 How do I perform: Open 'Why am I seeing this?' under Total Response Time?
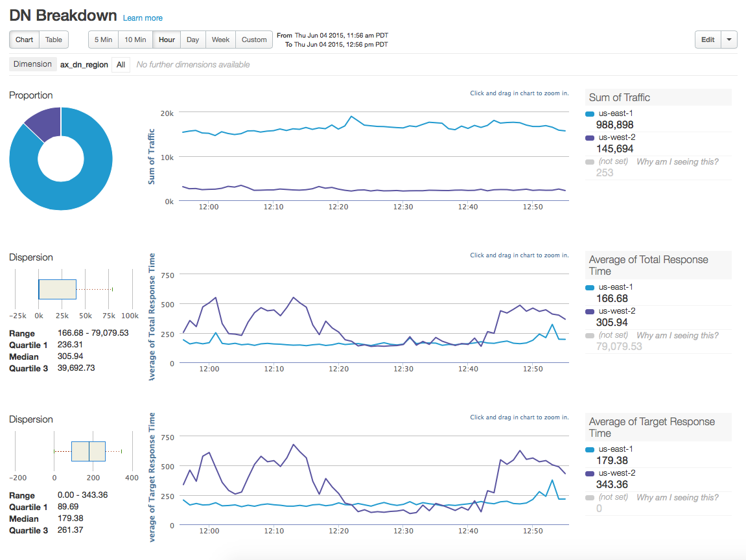[677, 336]
